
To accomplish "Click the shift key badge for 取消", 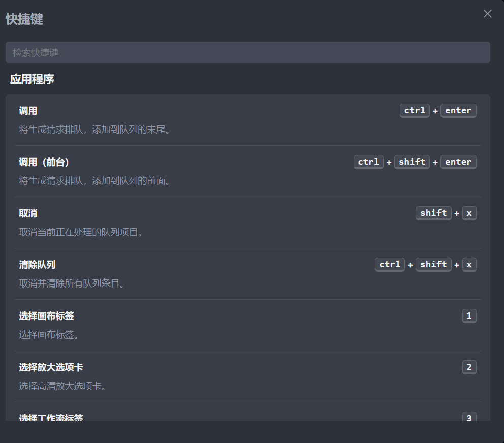I will [x=433, y=213].
